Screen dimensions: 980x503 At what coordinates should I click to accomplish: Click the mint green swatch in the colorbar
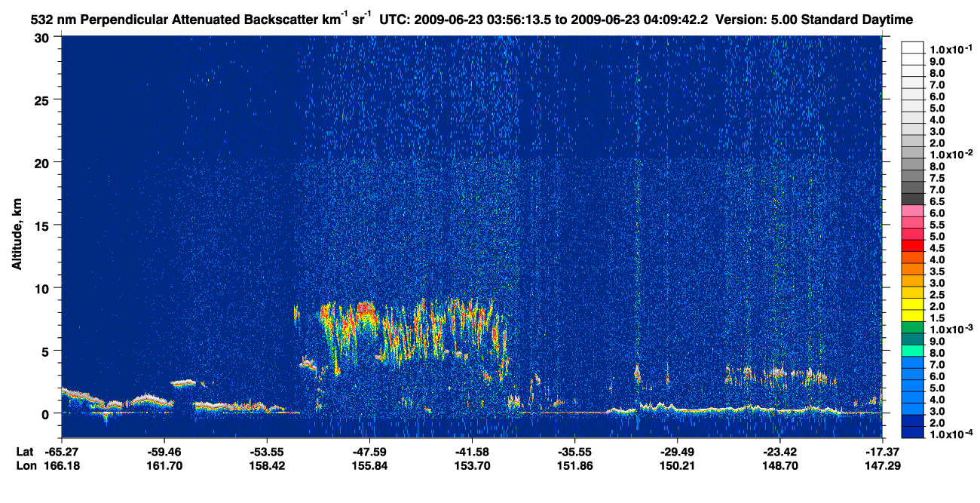pos(913,352)
